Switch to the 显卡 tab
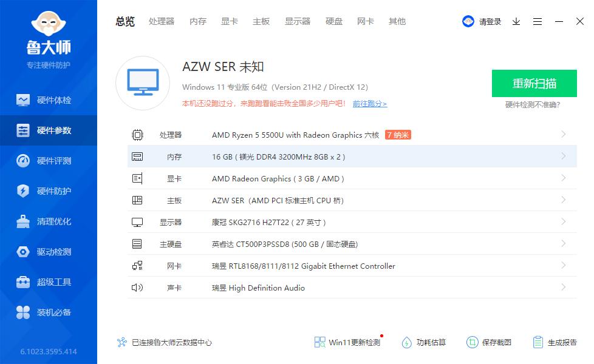594x364 pixels. click(229, 21)
